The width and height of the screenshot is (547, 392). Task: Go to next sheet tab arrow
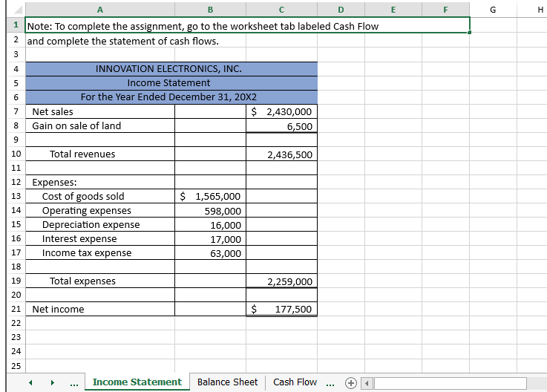pos(53,382)
